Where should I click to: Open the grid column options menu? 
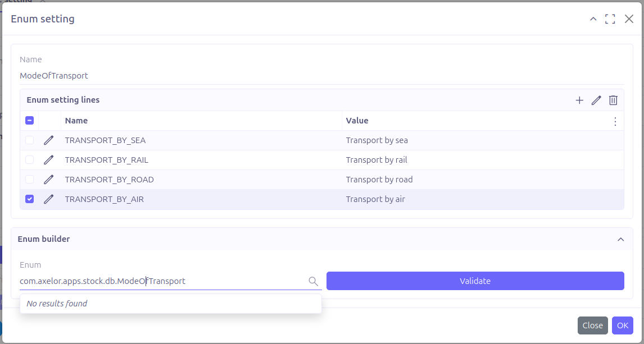click(615, 121)
